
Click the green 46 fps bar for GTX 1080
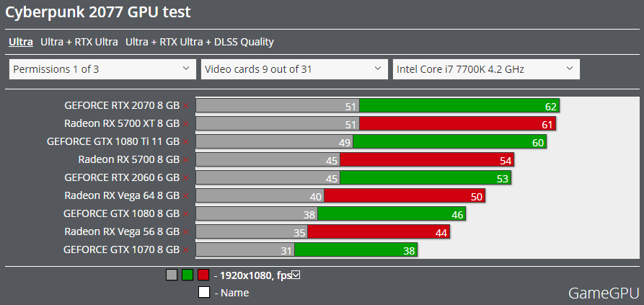tap(392, 214)
